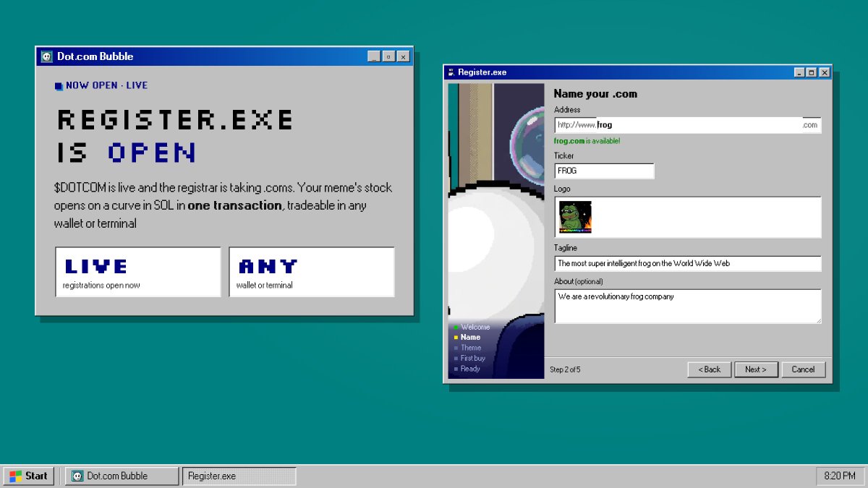Select the frog logo thumbnail

(x=576, y=217)
